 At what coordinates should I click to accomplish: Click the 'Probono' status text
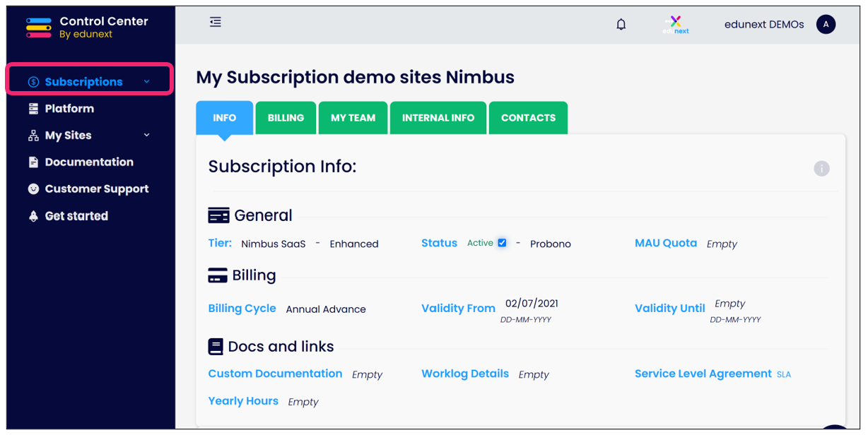[551, 244]
